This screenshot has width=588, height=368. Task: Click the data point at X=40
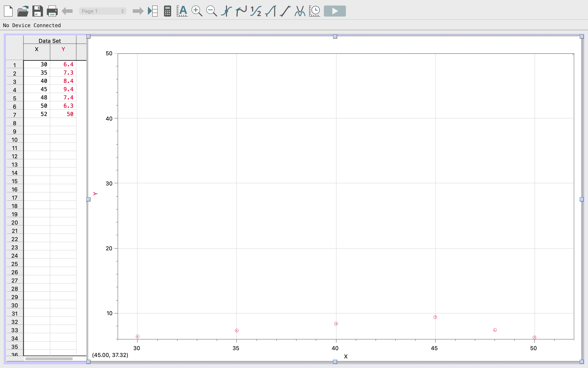tap(336, 324)
